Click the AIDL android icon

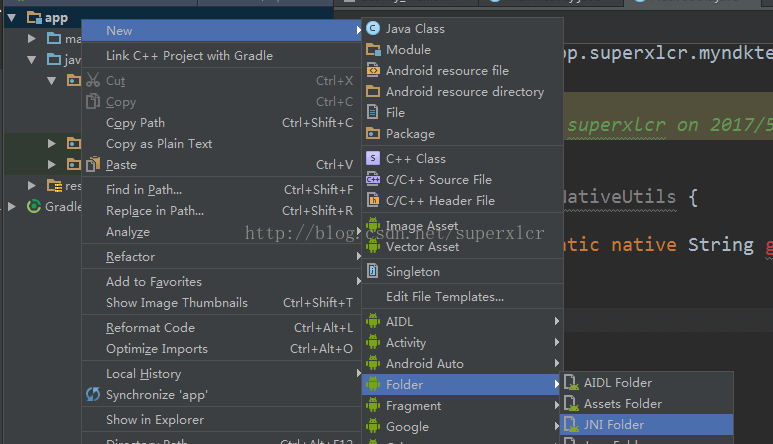click(x=373, y=321)
